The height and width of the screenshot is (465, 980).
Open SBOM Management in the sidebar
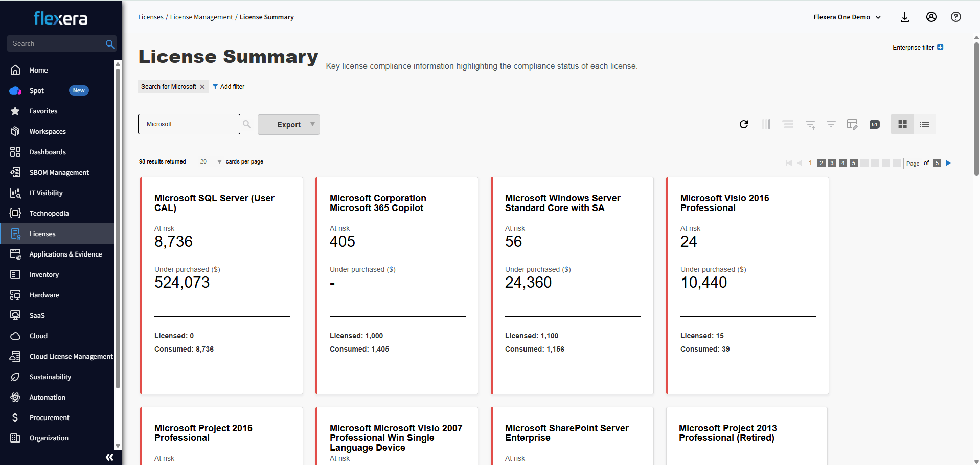(x=59, y=172)
